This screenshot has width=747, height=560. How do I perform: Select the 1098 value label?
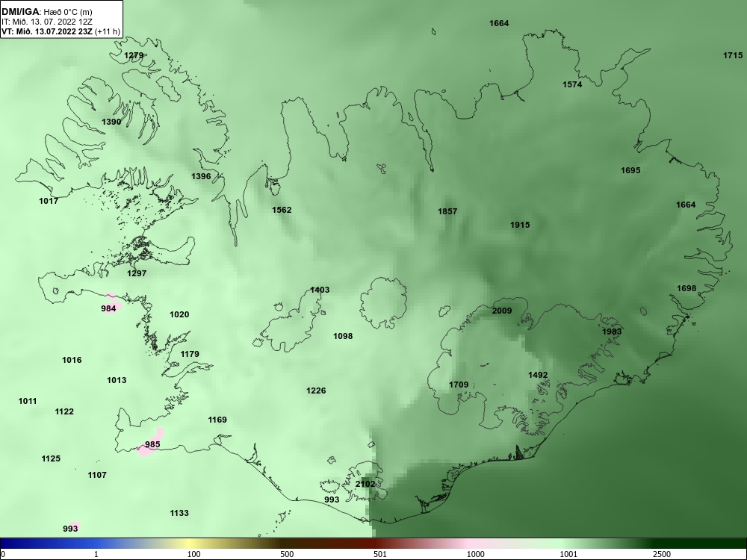pos(343,336)
